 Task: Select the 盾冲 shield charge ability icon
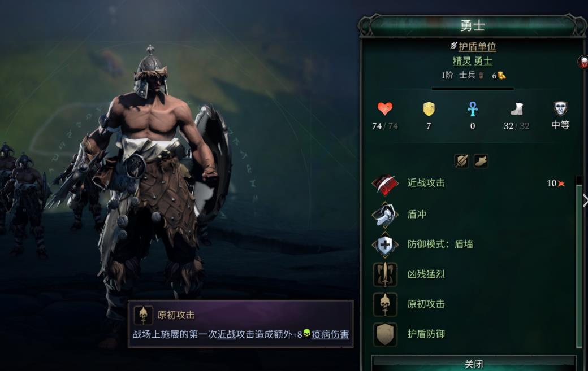tap(385, 215)
